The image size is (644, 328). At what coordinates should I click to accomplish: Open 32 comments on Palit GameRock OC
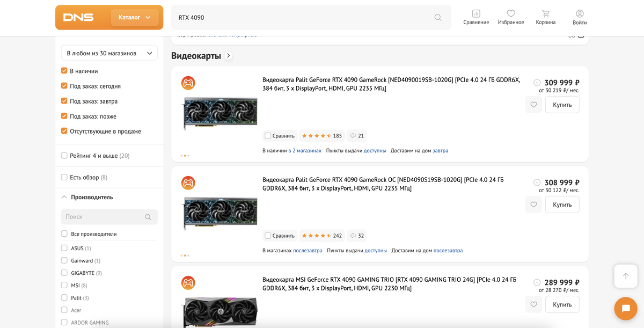(357, 236)
